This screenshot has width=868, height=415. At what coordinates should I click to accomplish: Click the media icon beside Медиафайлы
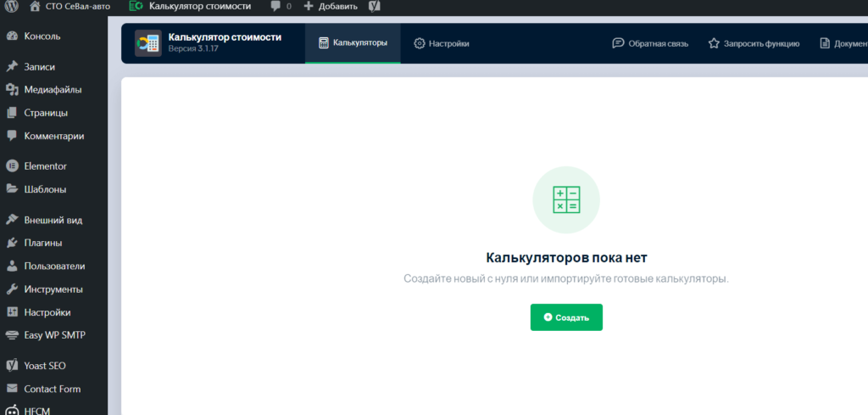pos(12,90)
